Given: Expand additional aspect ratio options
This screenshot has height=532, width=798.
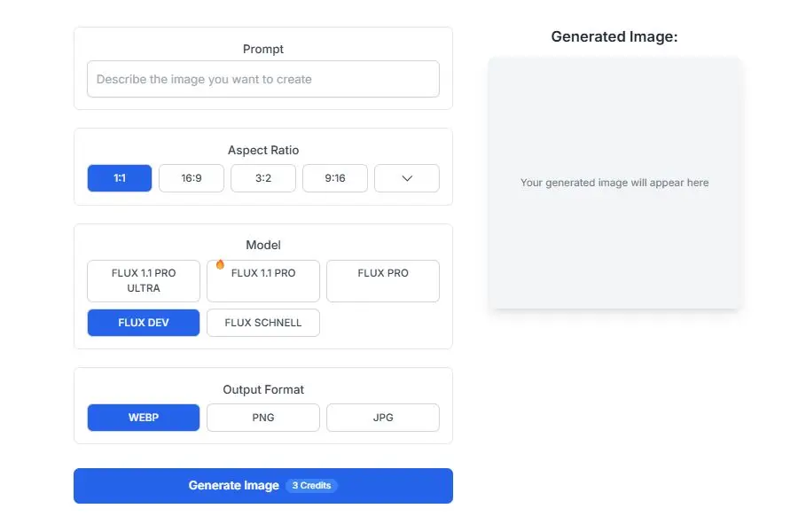Looking at the screenshot, I should click(x=406, y=177).
